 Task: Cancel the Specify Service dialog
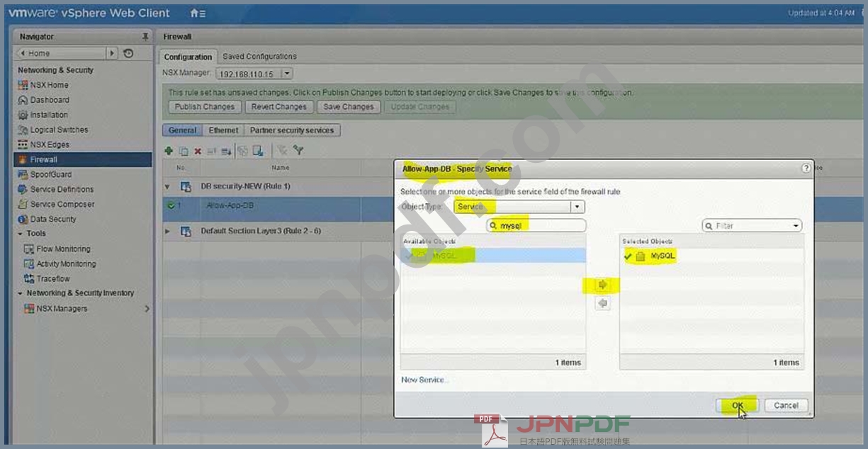786,406
